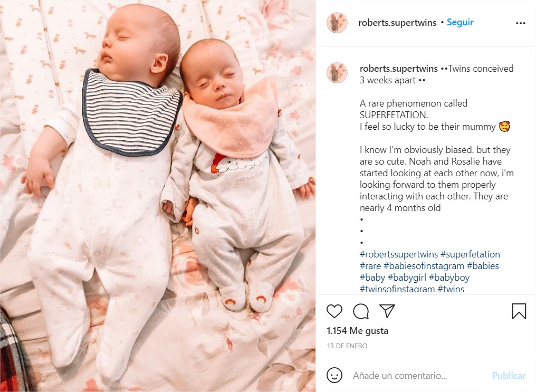Save post with bookmark icon

click(519, 311)
